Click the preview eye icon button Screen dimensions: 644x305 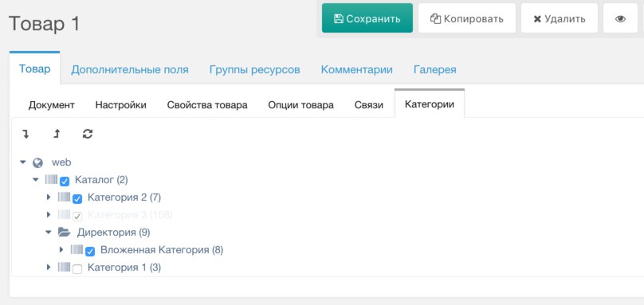coord(620,18)
